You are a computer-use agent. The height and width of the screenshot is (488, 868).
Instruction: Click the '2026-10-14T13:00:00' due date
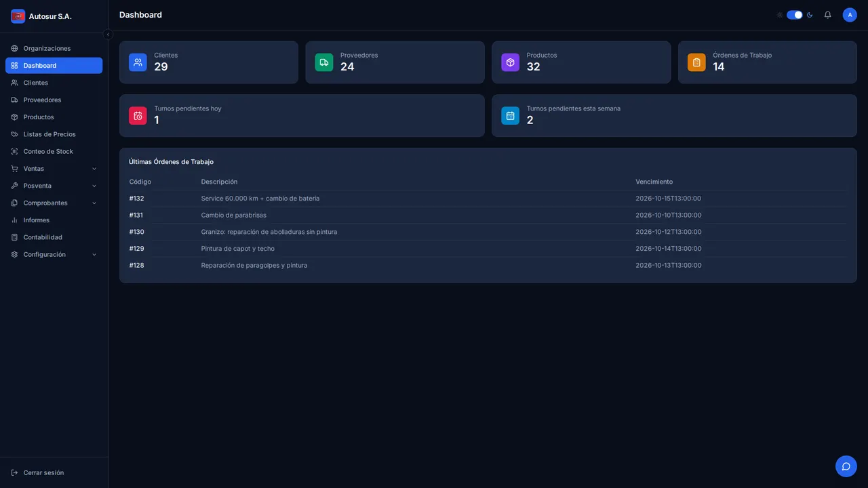[x=669, y=249]
